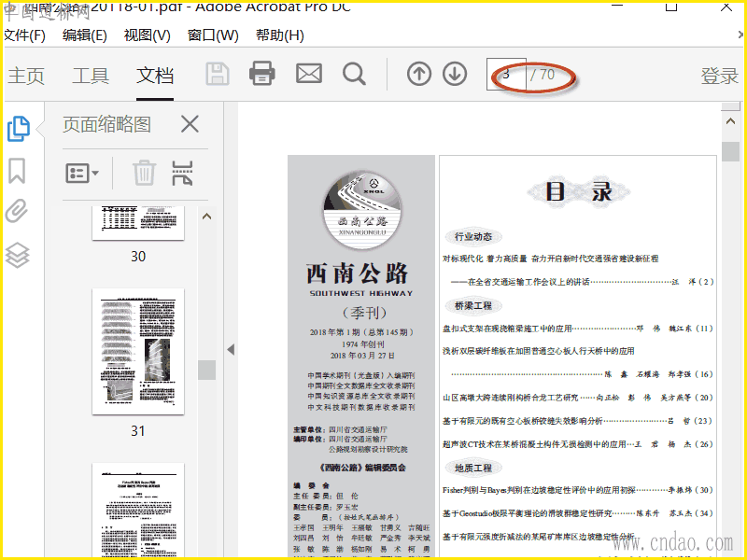This screenshot has height=560, width=747.
Task: Click the journal logo emblem
Action: click(362, 210)
